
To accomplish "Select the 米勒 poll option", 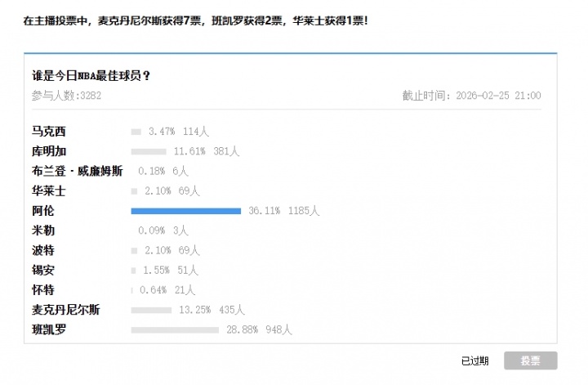I will [42, 231].
